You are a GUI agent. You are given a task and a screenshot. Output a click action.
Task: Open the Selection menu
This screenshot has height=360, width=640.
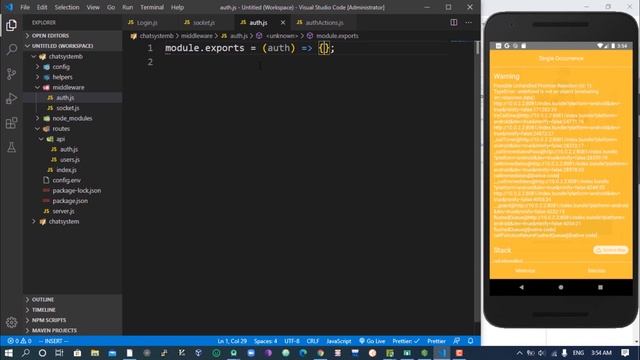pos(67,7)
